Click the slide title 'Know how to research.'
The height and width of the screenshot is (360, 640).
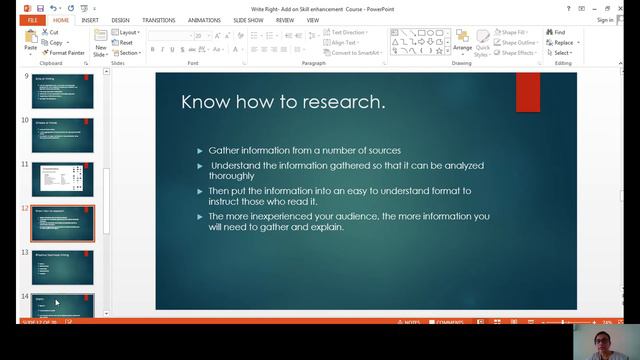click(x=283, y=102)
